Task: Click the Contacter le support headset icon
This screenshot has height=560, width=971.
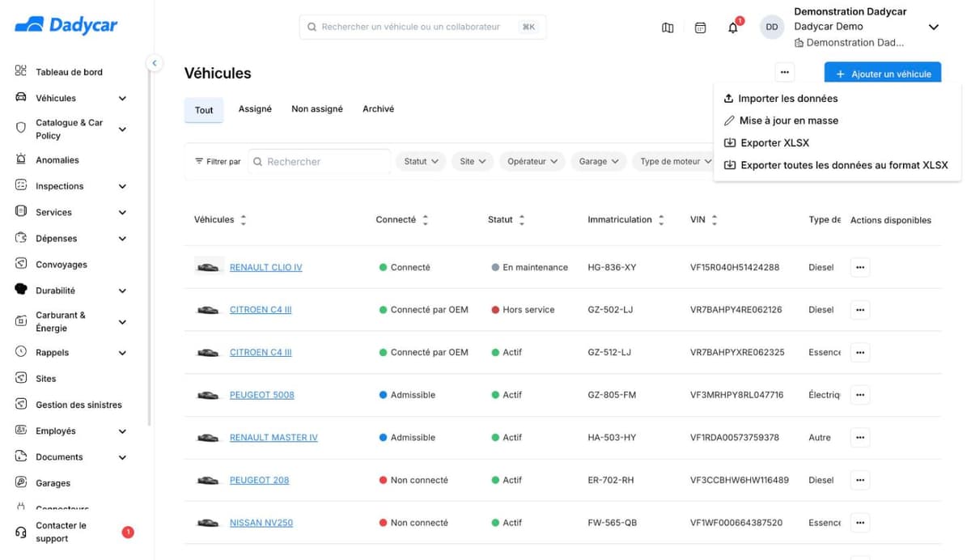Action: 21,532
